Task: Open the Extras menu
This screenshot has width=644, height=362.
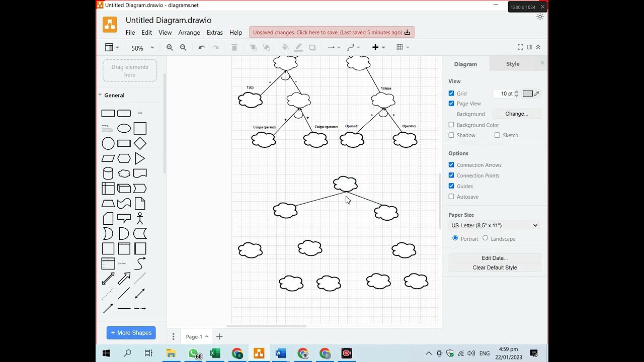Action: click(215, 32)
